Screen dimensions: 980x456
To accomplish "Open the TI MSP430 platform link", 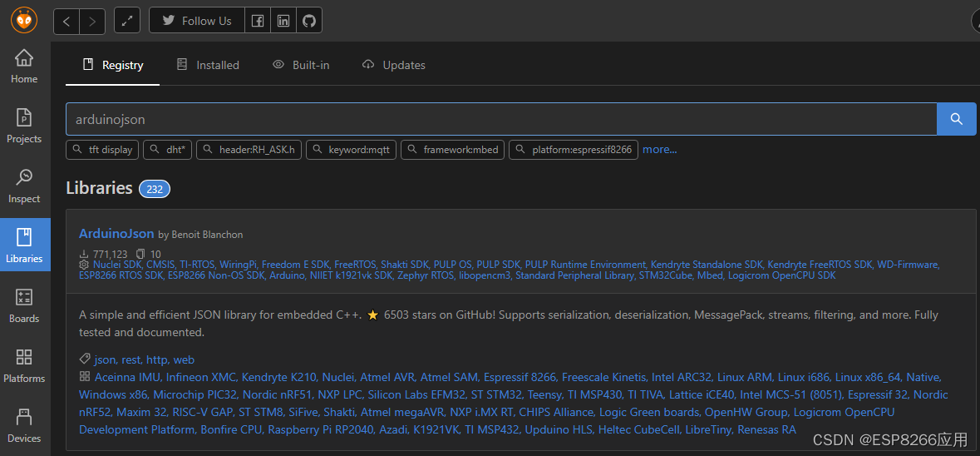I will [593, 394].
